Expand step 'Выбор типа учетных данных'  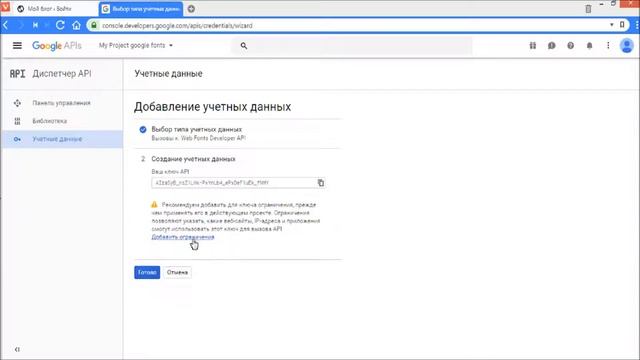(x=197, y=129)
